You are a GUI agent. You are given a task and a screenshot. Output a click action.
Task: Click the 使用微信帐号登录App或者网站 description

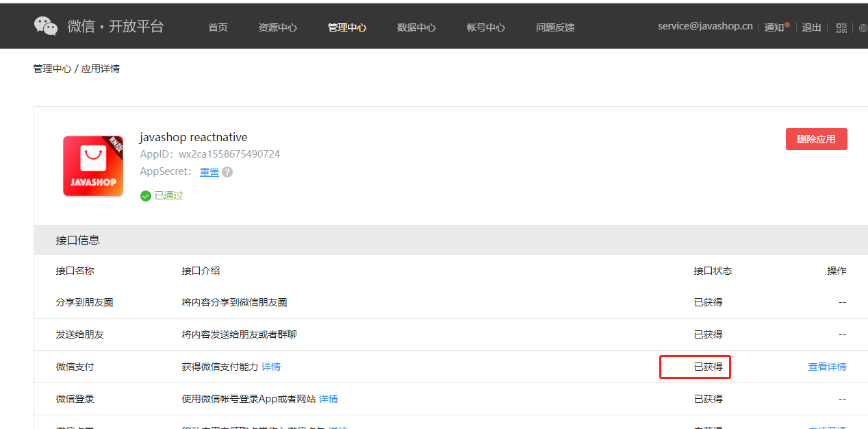click(x=248, y=399)
